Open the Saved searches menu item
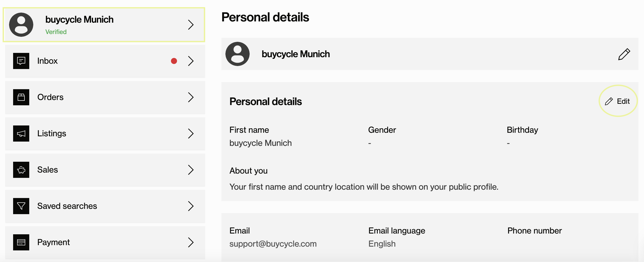This screenshot has width=644, height=262. 105,206
